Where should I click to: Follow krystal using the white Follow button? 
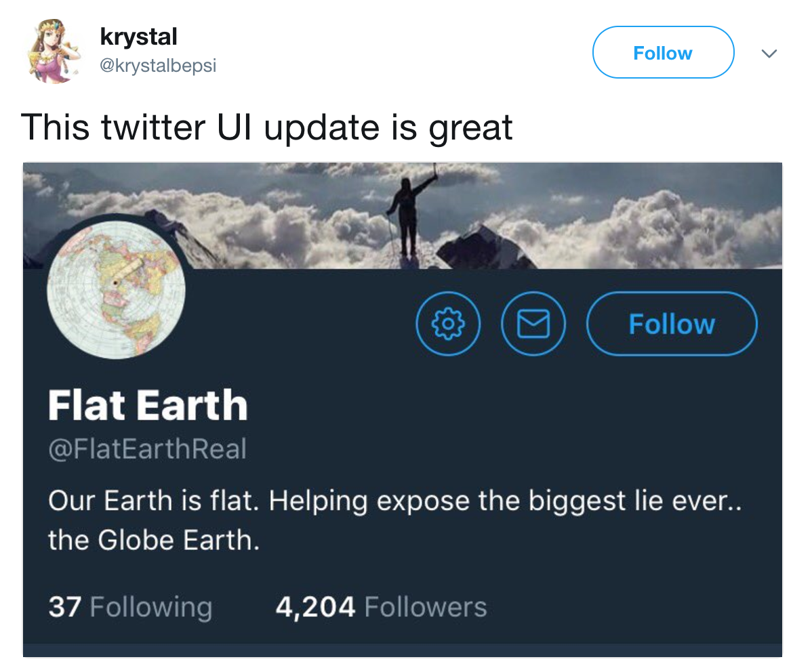point(663,53)
